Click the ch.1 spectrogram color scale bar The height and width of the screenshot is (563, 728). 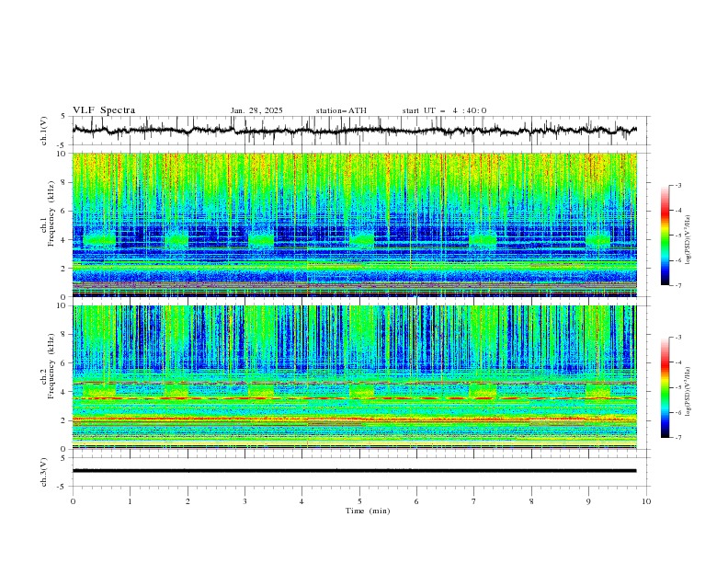click(665, 236)
